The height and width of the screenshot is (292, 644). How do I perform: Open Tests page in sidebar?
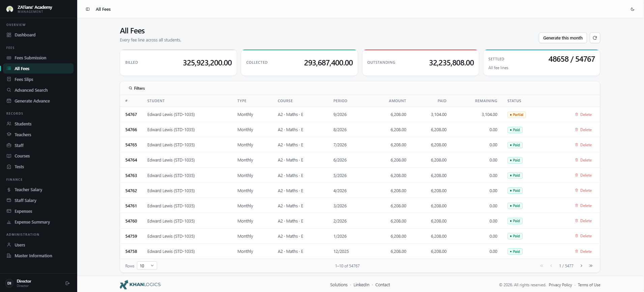pos(38,167)
